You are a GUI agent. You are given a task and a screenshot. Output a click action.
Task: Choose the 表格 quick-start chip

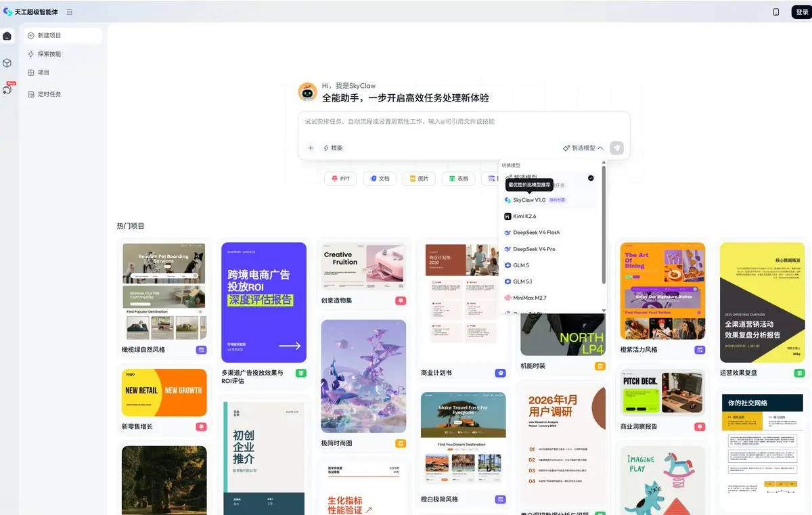pos(458,179)
